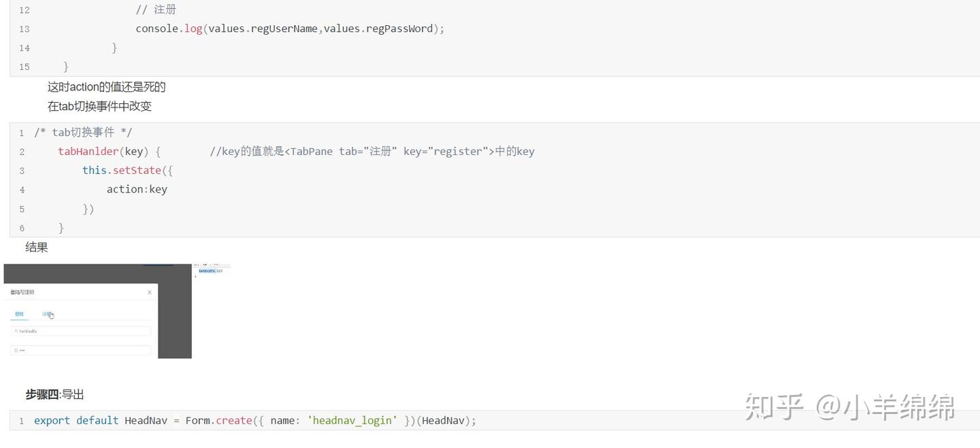Focus the password input in the modal
This screenshot has height=448, width=980.
click(82, 350)
